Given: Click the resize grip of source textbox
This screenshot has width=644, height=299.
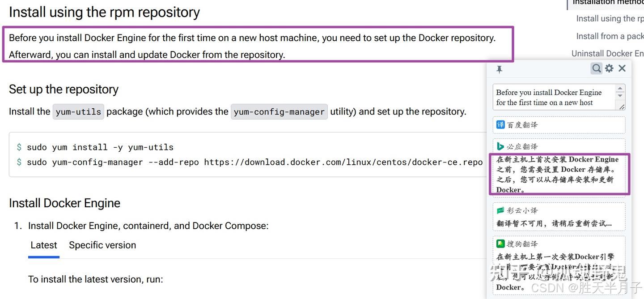Looking at the screenshot, I should coord(622,107).
